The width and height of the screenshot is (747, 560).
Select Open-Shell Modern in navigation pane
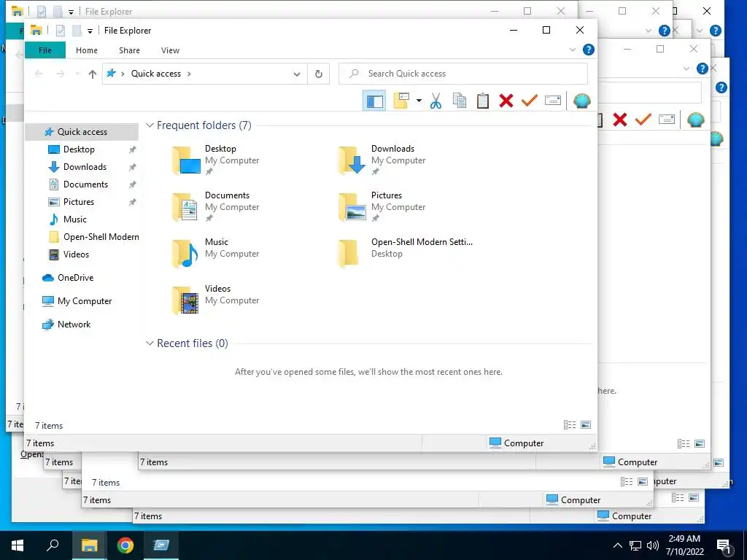[101, 237]
